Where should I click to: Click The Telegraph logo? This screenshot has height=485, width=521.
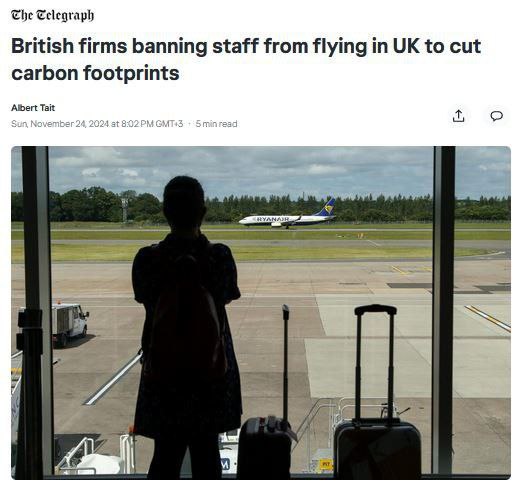[52, 15]
